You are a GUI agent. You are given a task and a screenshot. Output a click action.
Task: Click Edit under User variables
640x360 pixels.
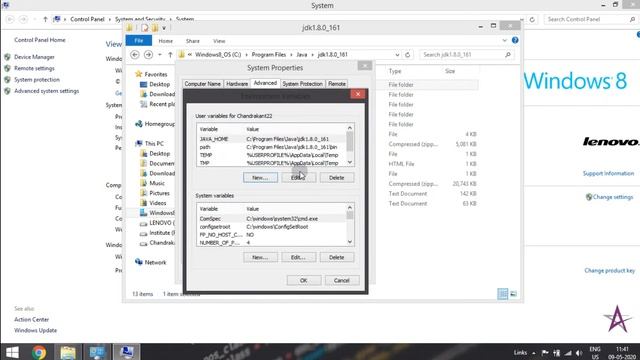coord(298,178)
